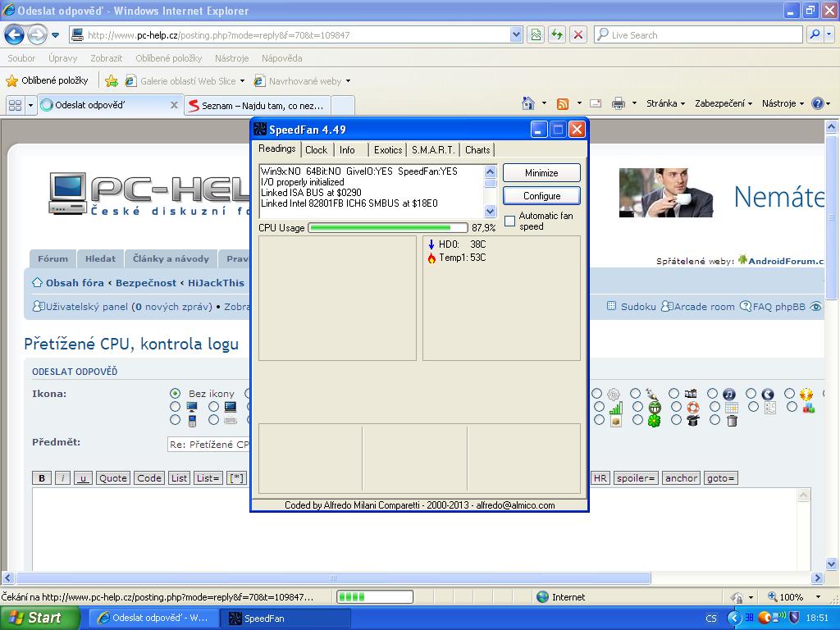Close the Odeslat odpověď tab with X

click(x=174, y=105)
